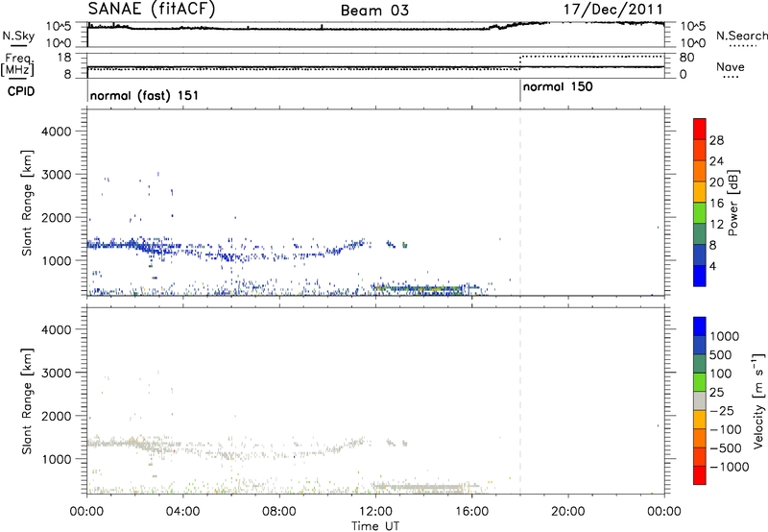This screenshot has width=768, height=532.
Task: Click the Slant Range label of the power panel
Action: 27,203
